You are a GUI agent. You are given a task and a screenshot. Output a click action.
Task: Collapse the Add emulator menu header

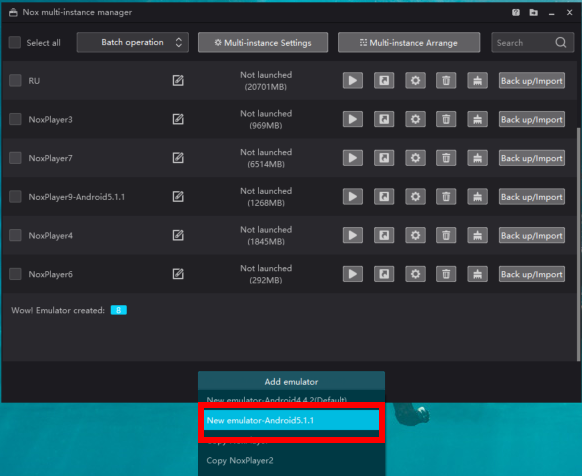(291, 381)
